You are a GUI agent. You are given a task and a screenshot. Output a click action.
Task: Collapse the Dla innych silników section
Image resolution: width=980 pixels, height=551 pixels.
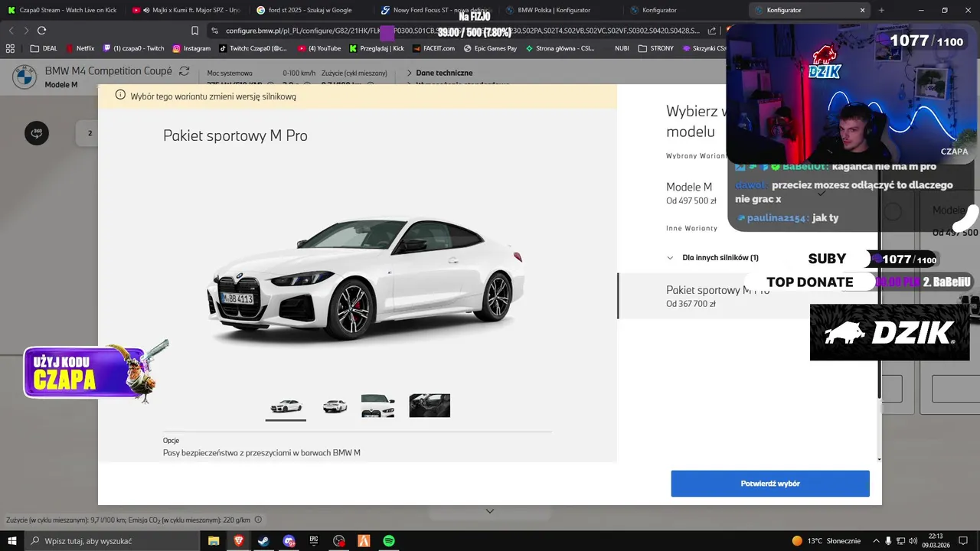click(x=713, y=258)
